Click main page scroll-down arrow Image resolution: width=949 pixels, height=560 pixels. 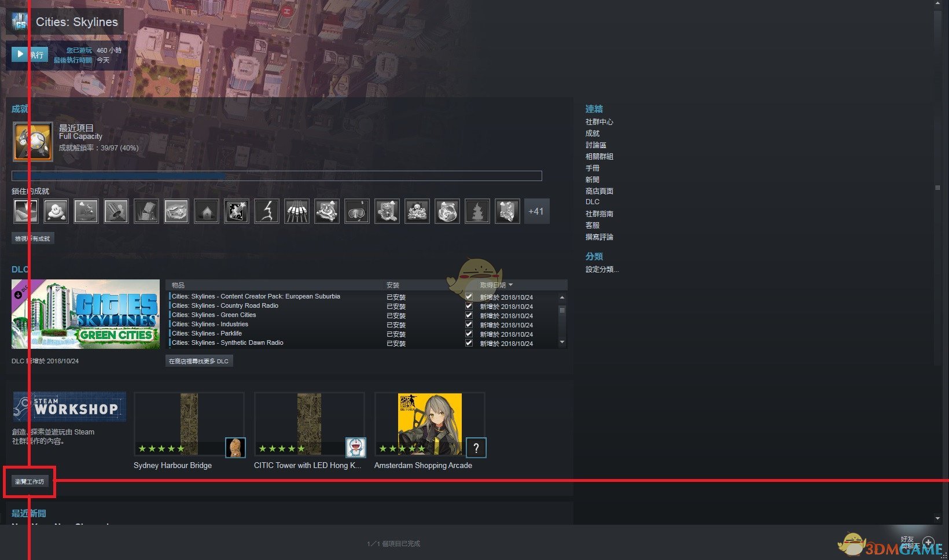[x=937, y=518]
